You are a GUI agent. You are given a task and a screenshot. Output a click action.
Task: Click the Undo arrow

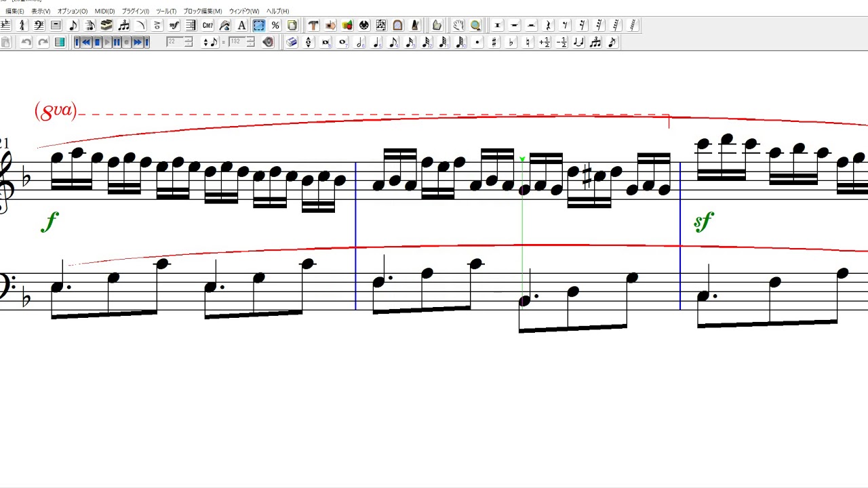click(x=26, y=42)
